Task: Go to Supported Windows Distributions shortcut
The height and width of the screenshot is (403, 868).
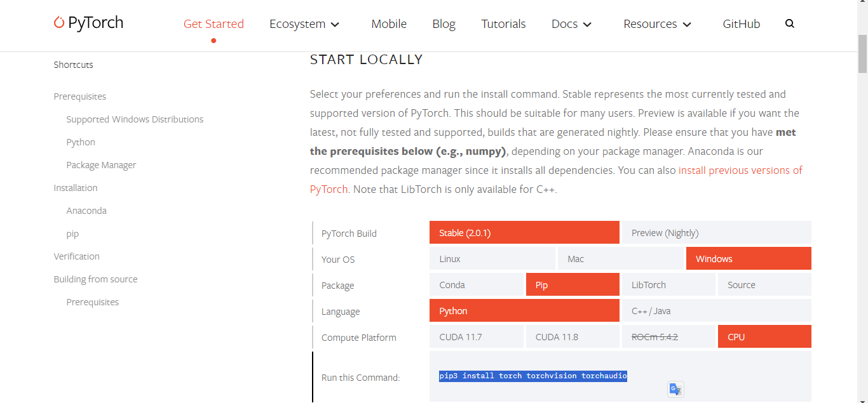Action: click(135, 119)
